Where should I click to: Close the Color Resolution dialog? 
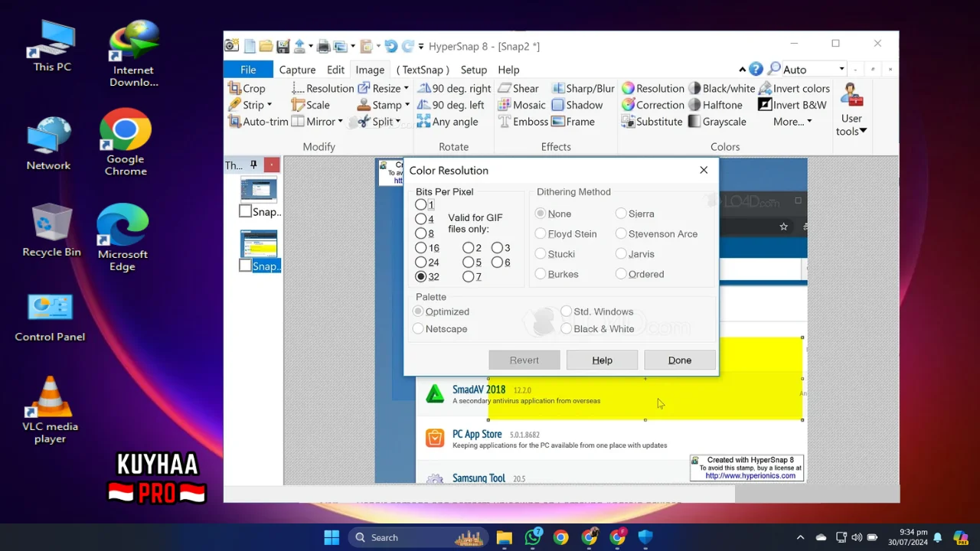[704, 170]
